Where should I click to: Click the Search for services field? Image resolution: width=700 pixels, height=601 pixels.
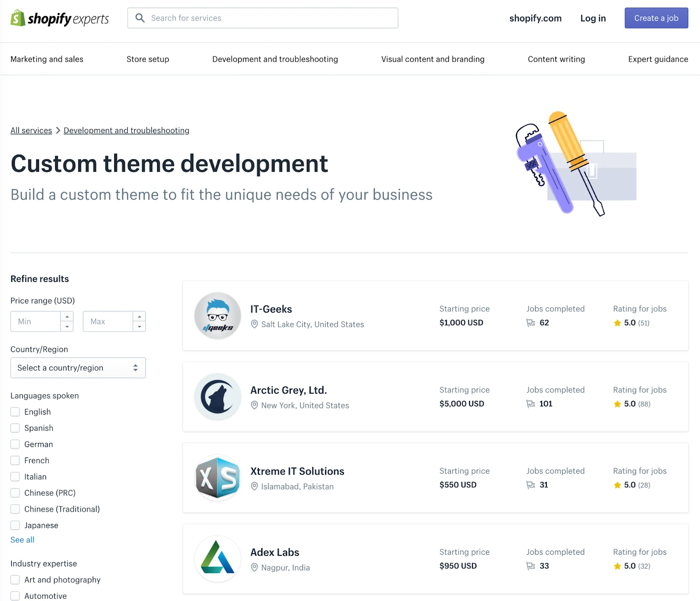point(263,18)
